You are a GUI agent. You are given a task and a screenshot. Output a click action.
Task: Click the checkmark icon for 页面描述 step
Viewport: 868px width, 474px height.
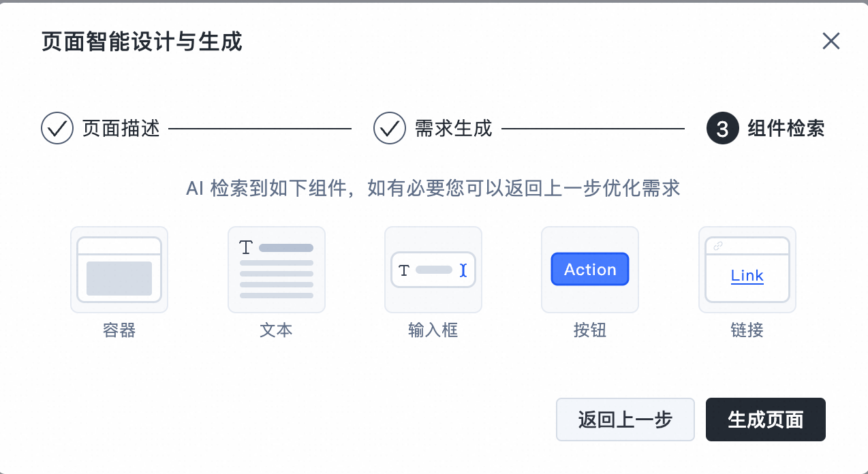tap(57, 128)
